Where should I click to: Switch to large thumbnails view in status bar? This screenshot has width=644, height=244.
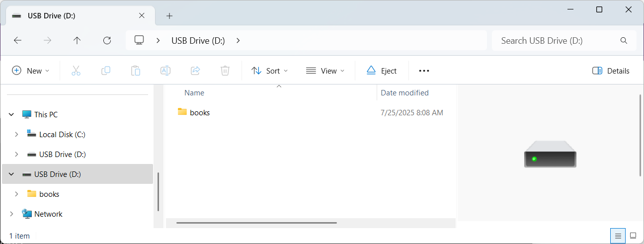[x=633, y=236]
